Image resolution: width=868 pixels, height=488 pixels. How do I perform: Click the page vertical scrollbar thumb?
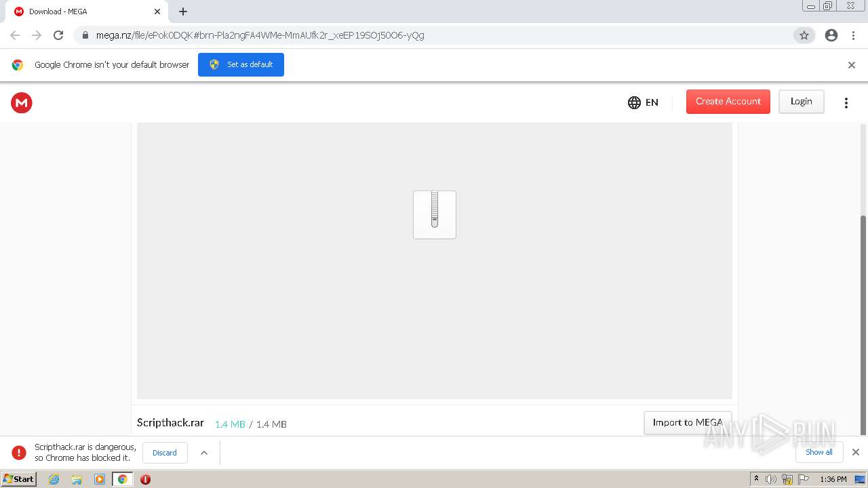click(x=863, y=325)
